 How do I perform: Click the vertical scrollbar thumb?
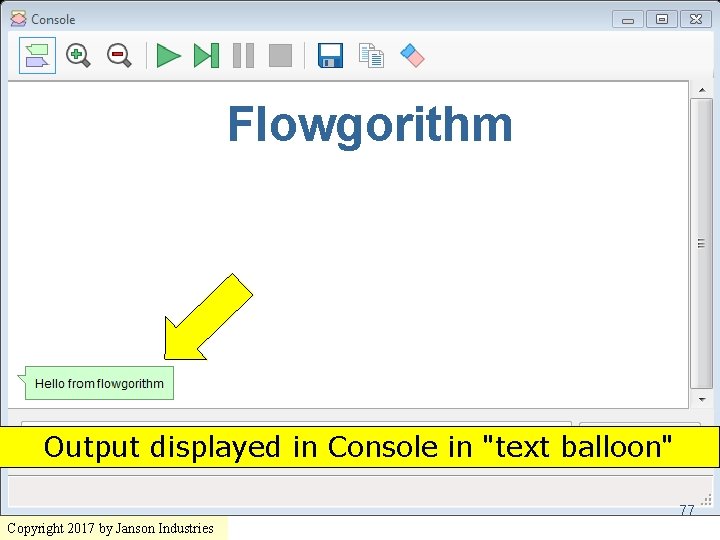(x=701, y=243)
